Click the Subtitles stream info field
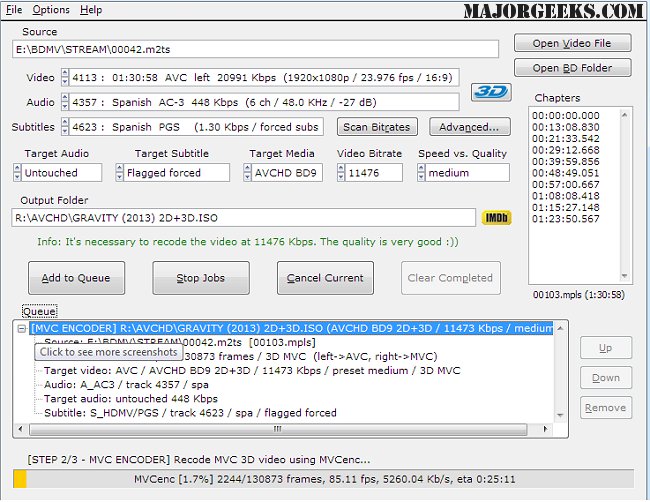 coord(196,127)
